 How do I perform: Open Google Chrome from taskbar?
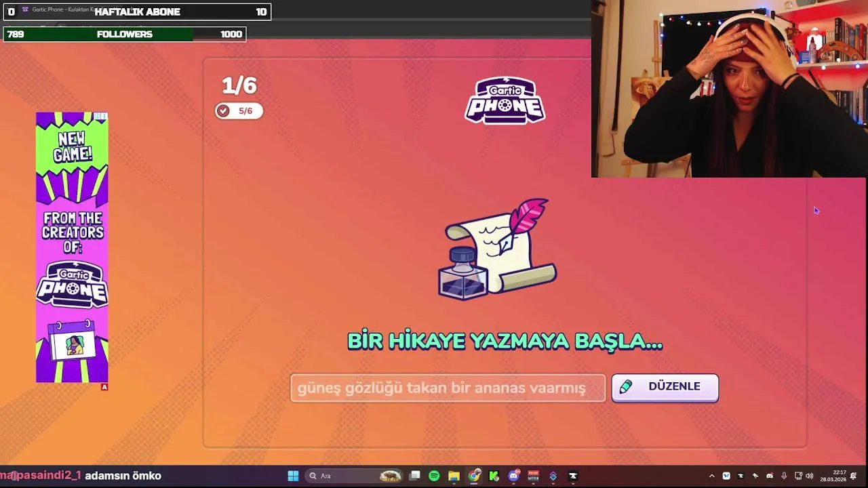474,476
